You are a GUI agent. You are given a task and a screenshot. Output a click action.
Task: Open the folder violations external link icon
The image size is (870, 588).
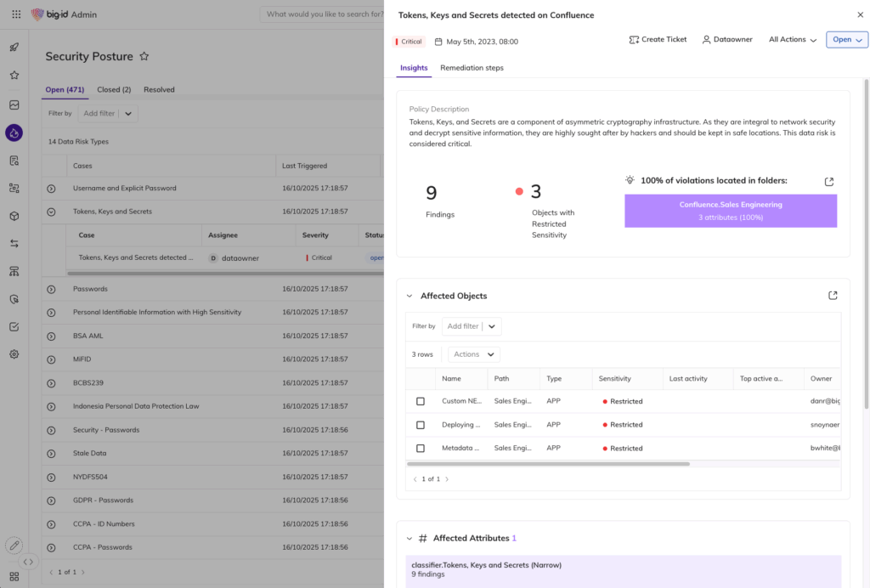click(x=829, y=182)
